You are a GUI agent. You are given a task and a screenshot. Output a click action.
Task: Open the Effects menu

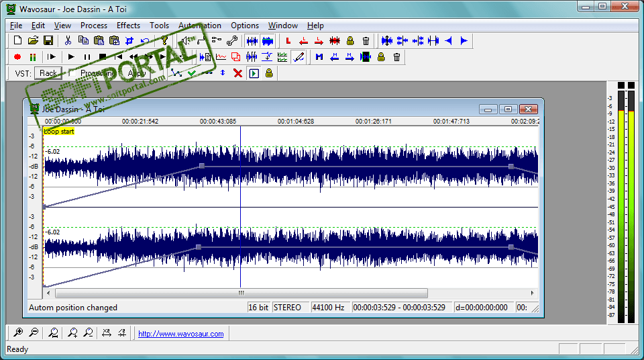point(128,26)
